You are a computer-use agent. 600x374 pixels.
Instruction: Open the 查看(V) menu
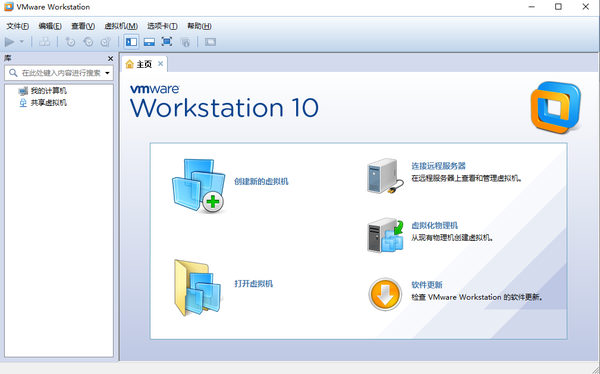pos(83,26)
